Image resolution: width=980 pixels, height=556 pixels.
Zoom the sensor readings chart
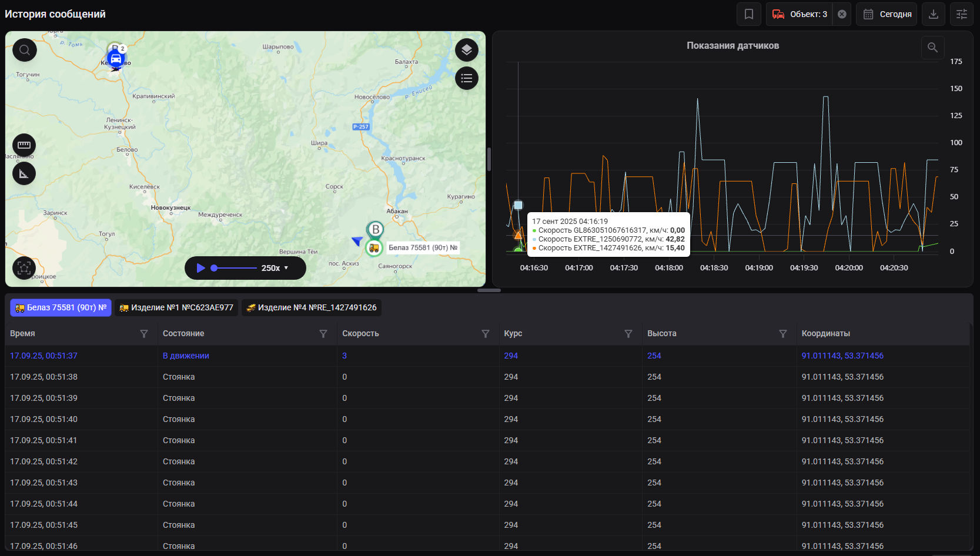tap(932, 48)
